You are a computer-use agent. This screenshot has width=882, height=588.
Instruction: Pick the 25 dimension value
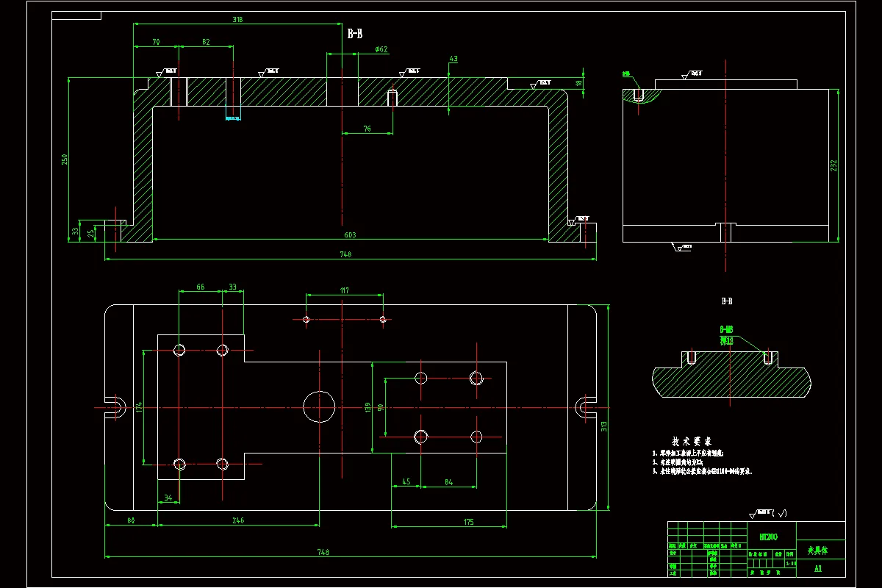[91, 233]
